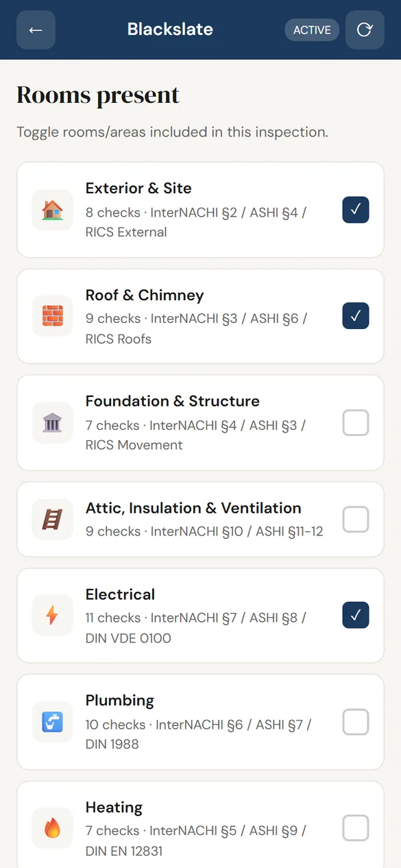Screen dimensions: 401x868
Task: Tick the Plumbing checkbox
Action: pyautogui.click(x=356, y=722)
